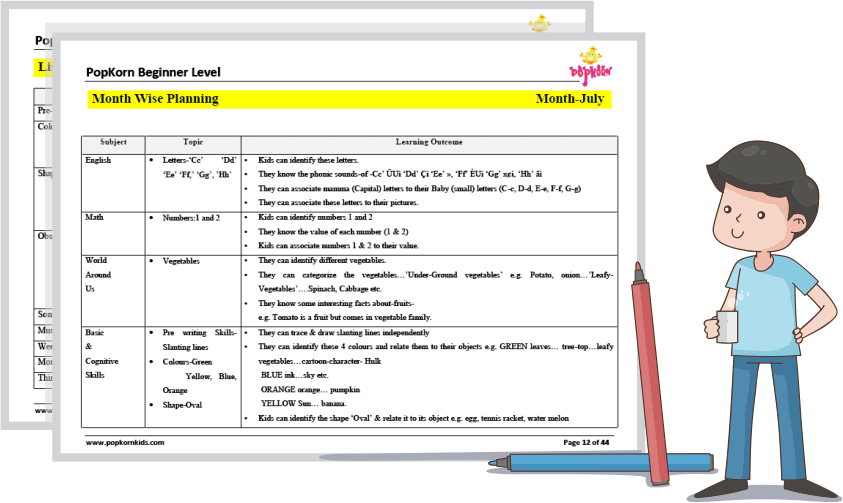
Task: Click the Vegetables topic
Action: click(181, 261)
